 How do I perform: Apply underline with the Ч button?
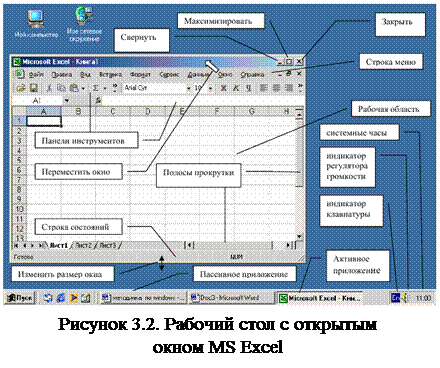tap(248, 88)
